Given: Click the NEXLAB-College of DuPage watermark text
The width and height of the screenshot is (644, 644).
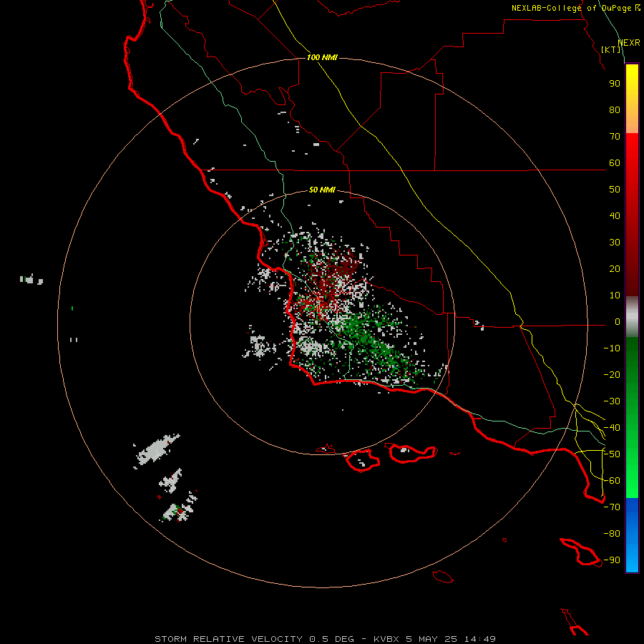Looking at the screenshot, I should pos(575,8).
